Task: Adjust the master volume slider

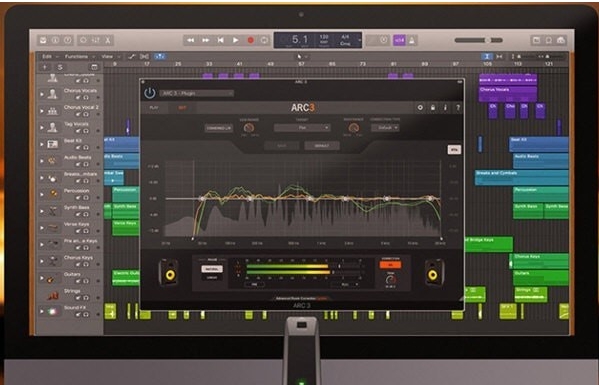Action: click(x=478, y=40)
